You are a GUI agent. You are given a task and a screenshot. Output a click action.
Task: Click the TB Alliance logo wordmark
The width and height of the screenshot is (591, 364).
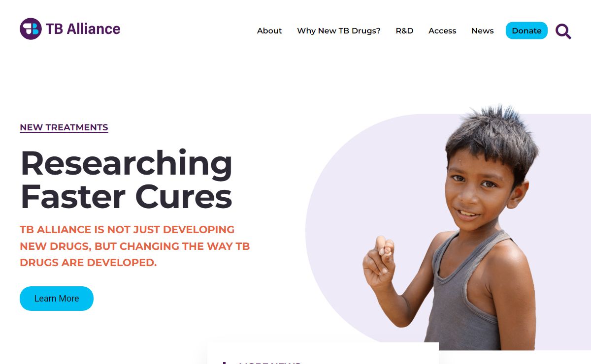[83, 29]
